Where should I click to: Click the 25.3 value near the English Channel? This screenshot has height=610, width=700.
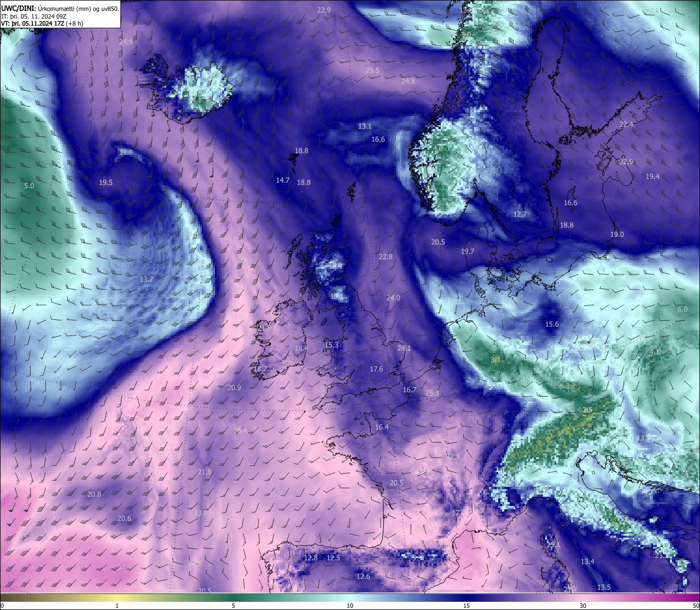click(432, 393)
